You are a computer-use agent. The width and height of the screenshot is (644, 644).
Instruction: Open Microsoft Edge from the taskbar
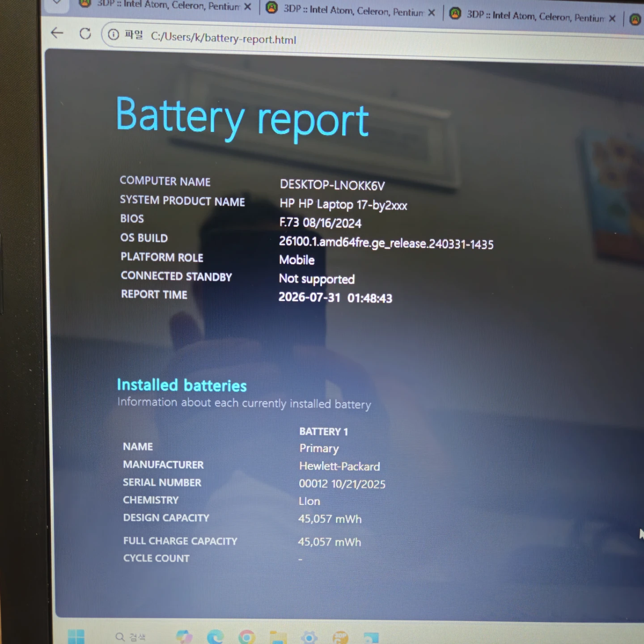pos(216,637)
